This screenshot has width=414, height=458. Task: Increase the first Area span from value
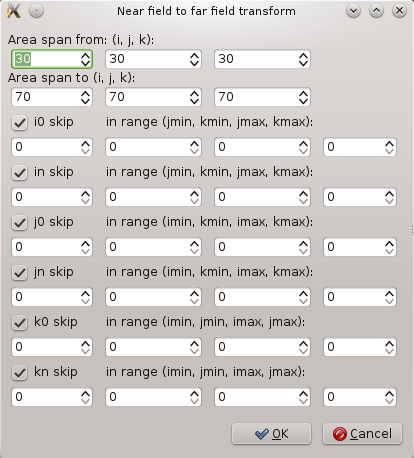(85, 55)
